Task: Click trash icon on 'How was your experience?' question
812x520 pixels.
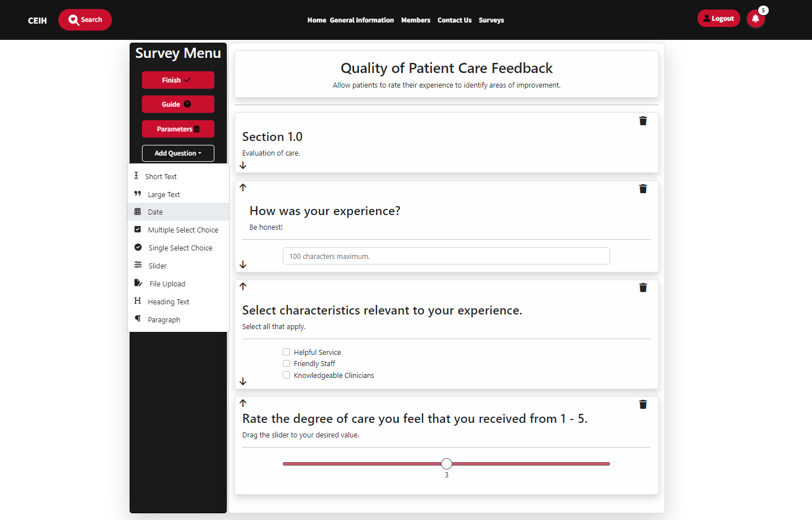Action: click(x=643, y=189)
